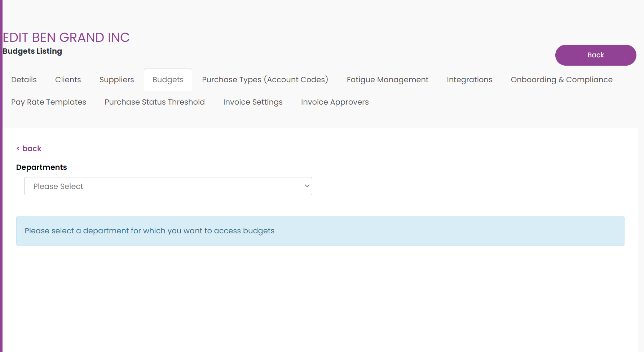The height and width of the screenshot is (352, 644).
Task: Go to the Suppliers tab
Action: [x=116, y=80]
